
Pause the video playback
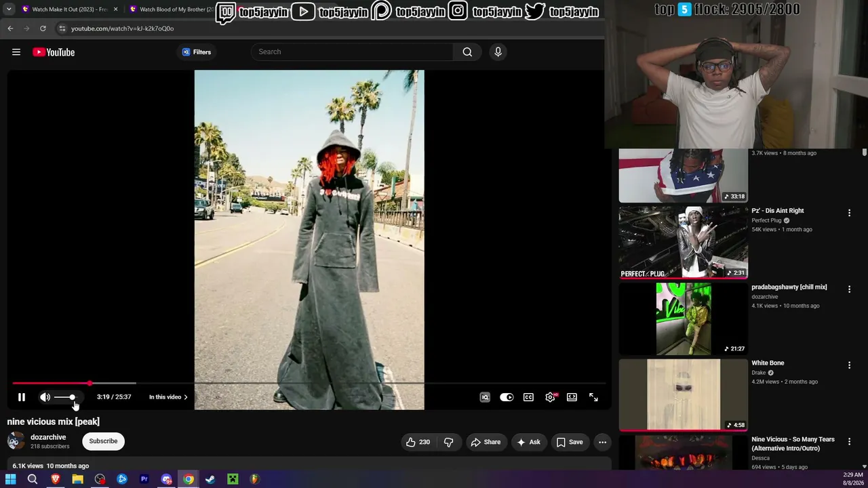point(22,397)
